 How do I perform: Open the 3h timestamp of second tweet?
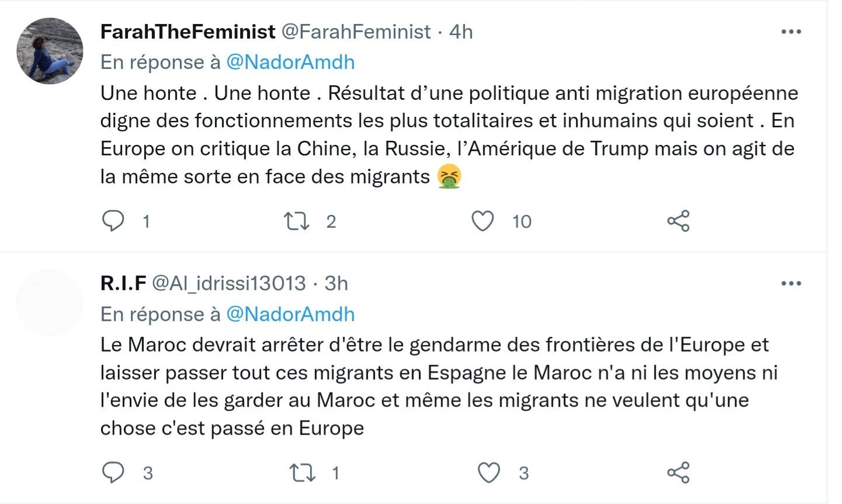click(336, 283)
